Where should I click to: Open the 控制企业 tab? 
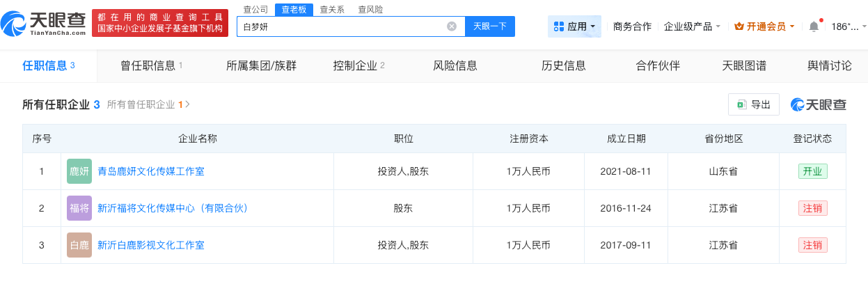[359, 65]
